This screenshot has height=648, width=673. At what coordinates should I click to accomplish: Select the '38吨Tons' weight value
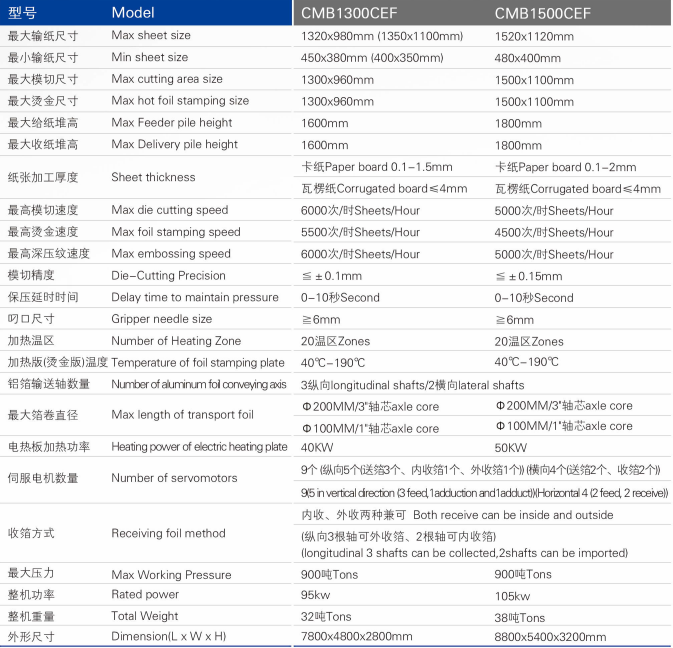tap(519, 618)
